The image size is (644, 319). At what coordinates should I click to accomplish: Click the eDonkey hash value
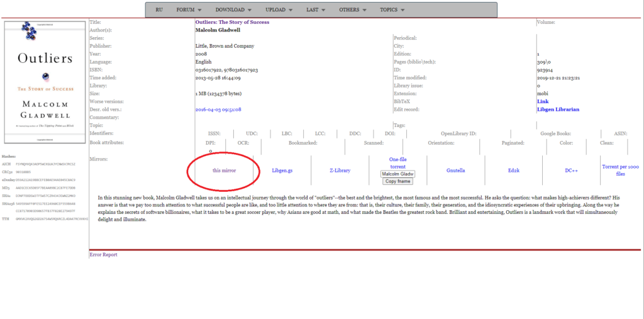(45, 180)
